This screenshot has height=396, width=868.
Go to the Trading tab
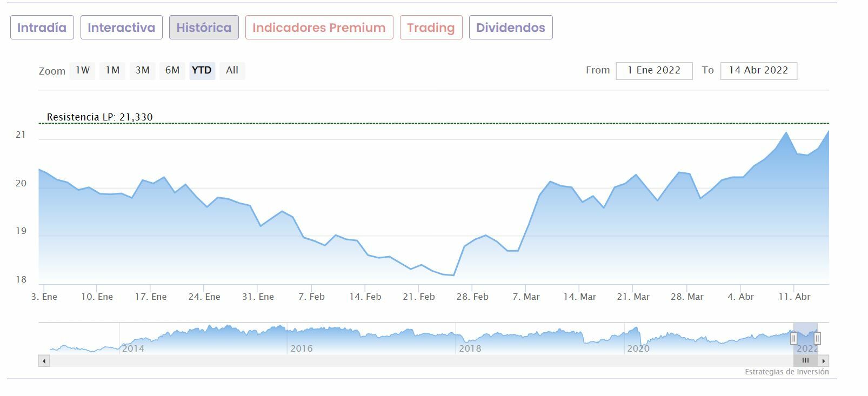(x=431, y=28)
